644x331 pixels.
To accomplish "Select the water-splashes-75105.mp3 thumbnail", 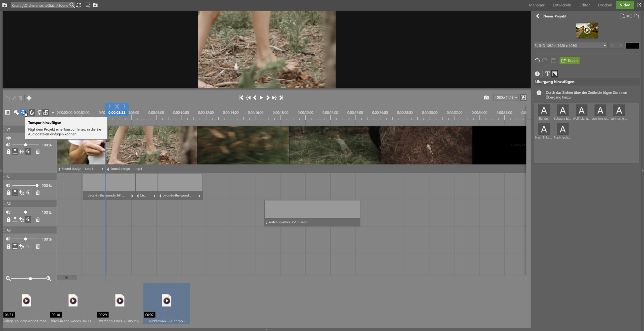I will click(x=120, y=301).
